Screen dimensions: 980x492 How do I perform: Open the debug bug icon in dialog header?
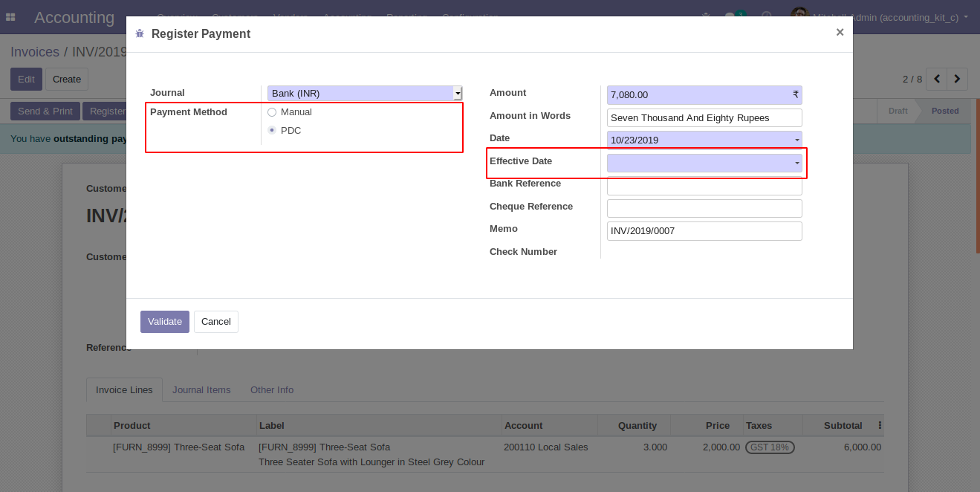(140, 33)
